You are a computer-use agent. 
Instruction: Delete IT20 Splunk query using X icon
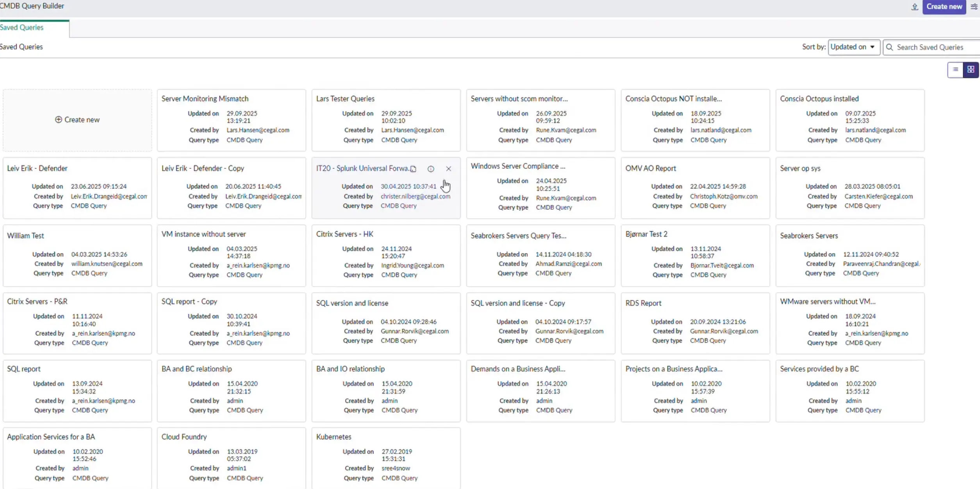click(x=448, y=169)
